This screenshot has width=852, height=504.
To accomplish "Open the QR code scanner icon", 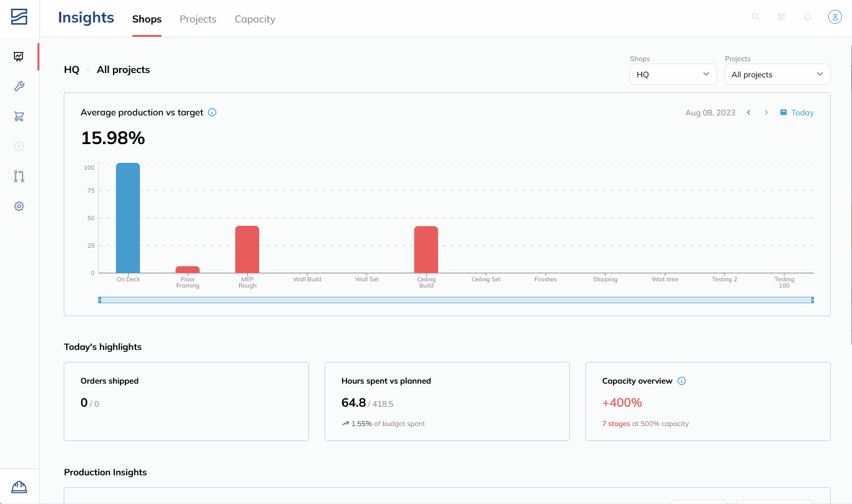I will point(781,17).
